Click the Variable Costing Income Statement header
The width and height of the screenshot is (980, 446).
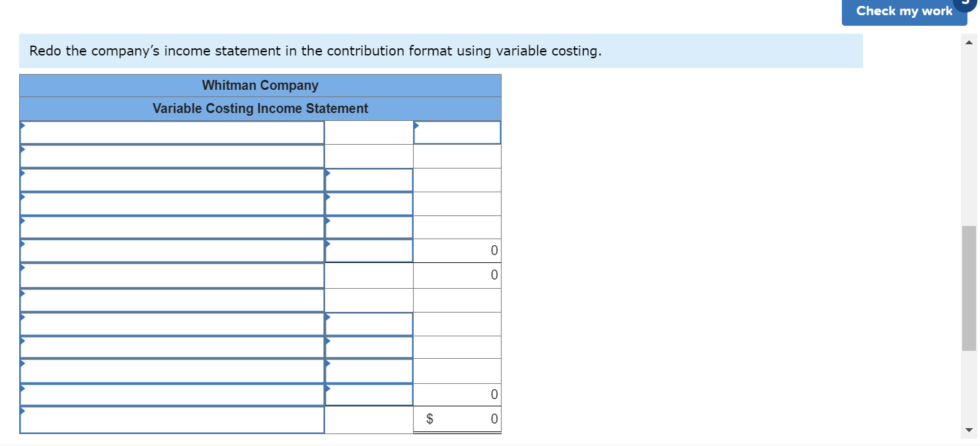[260, 108]
